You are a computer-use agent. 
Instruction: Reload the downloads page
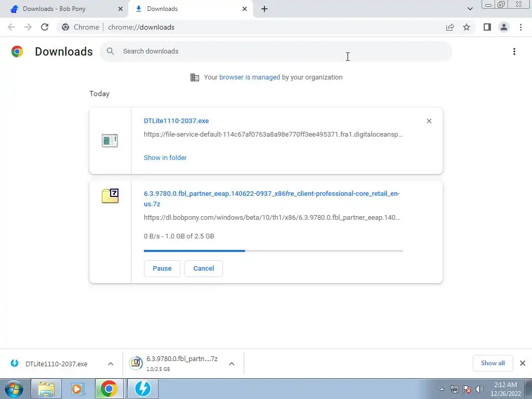pos(45,27)
